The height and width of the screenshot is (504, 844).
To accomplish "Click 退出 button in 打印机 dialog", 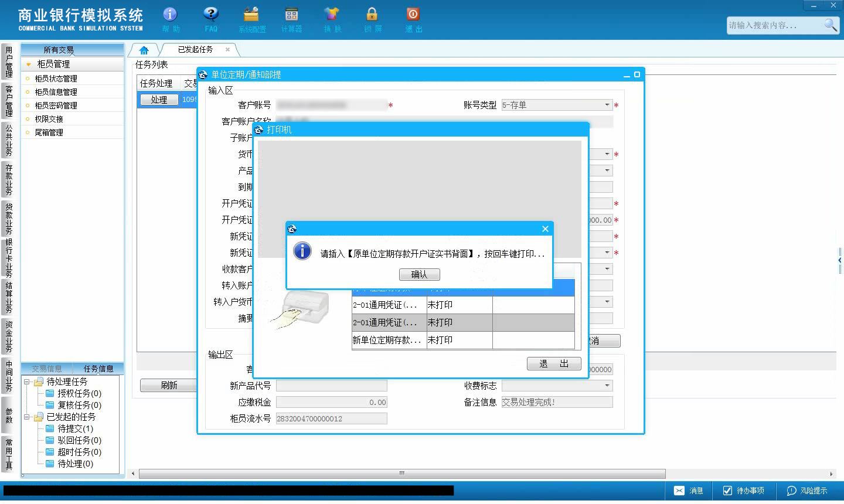I will [x=554, y=364].
